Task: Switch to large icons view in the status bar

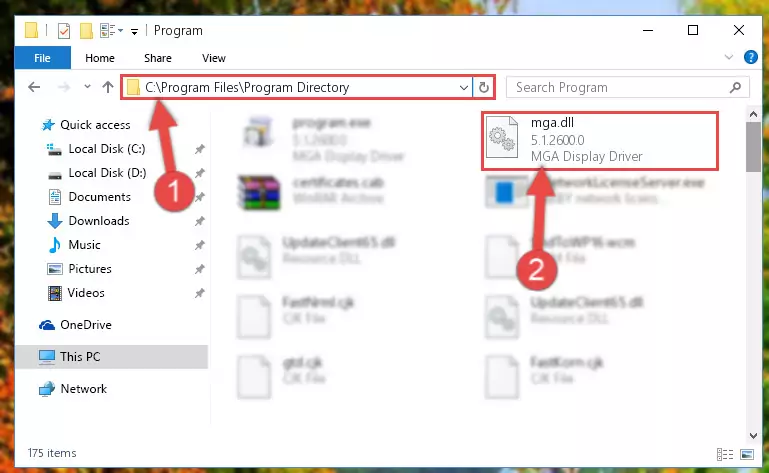Action: click(x=746, y=454)
